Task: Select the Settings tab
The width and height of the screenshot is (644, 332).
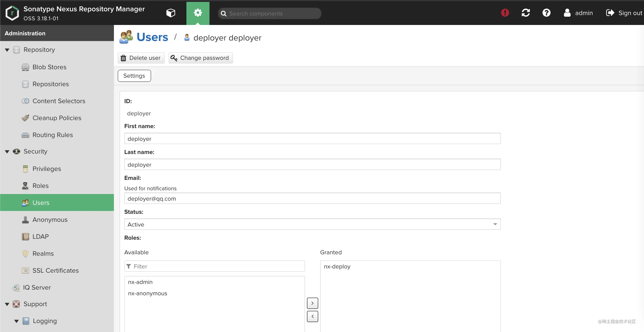Action: [134, 76]
